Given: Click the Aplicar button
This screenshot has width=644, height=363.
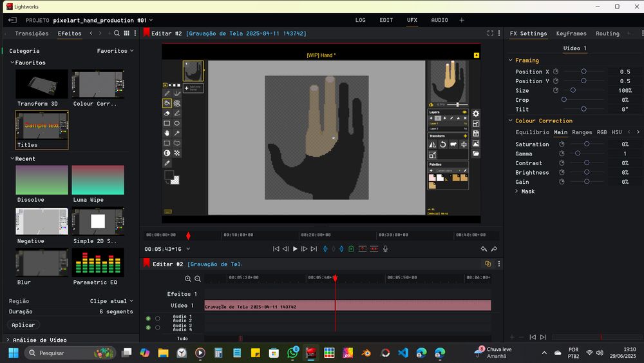Looking at the screenshot, I should coord(23,325).
